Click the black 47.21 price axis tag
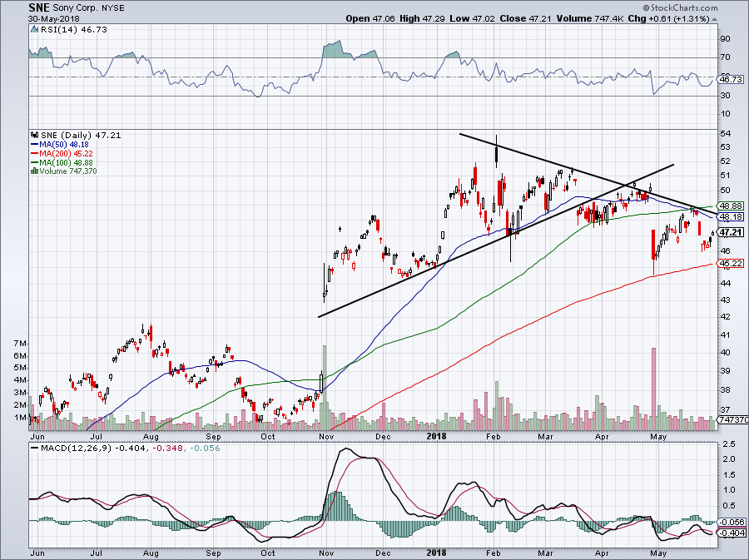This screenshot has height=560, width=749. (731, 232)
